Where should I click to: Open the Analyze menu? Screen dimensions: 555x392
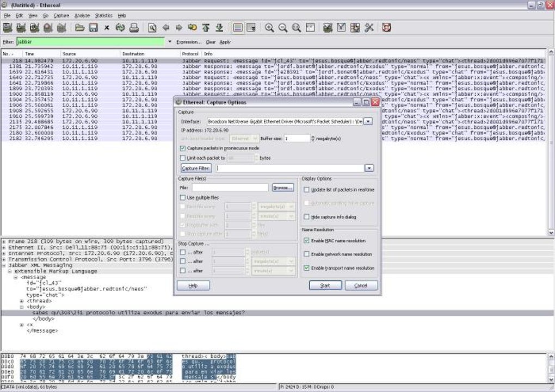(82, 16)
